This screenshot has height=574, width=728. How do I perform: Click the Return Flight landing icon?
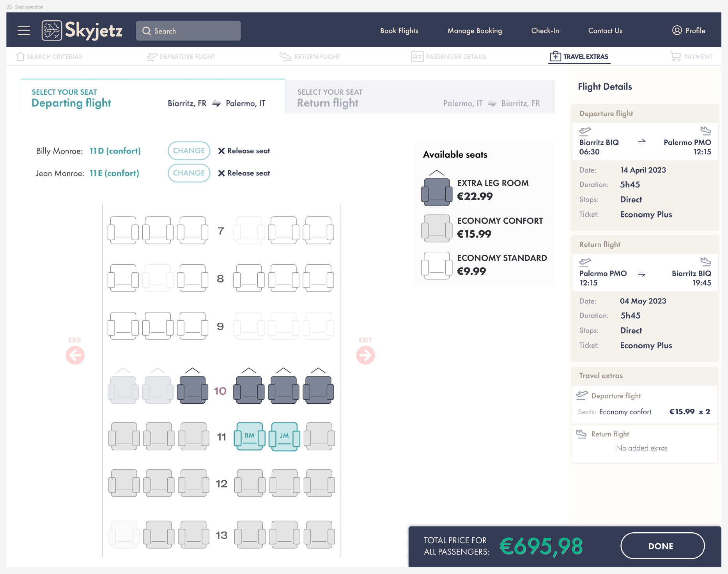(x=285, y=57)
